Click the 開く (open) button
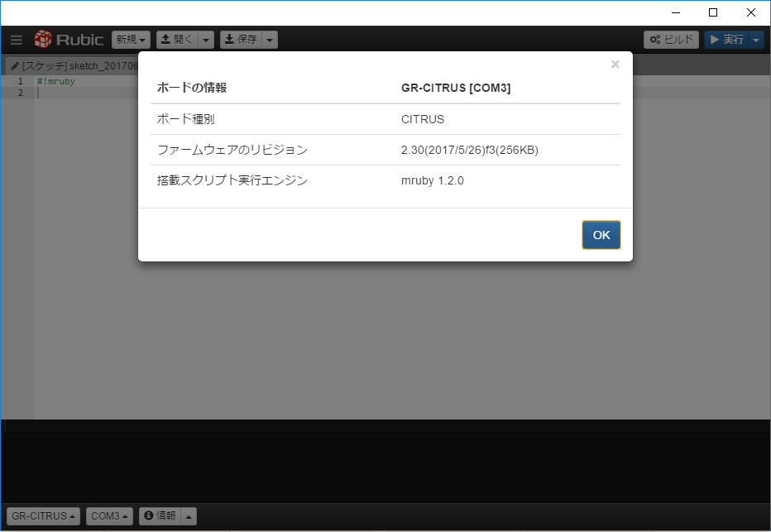 click(178, 40)
